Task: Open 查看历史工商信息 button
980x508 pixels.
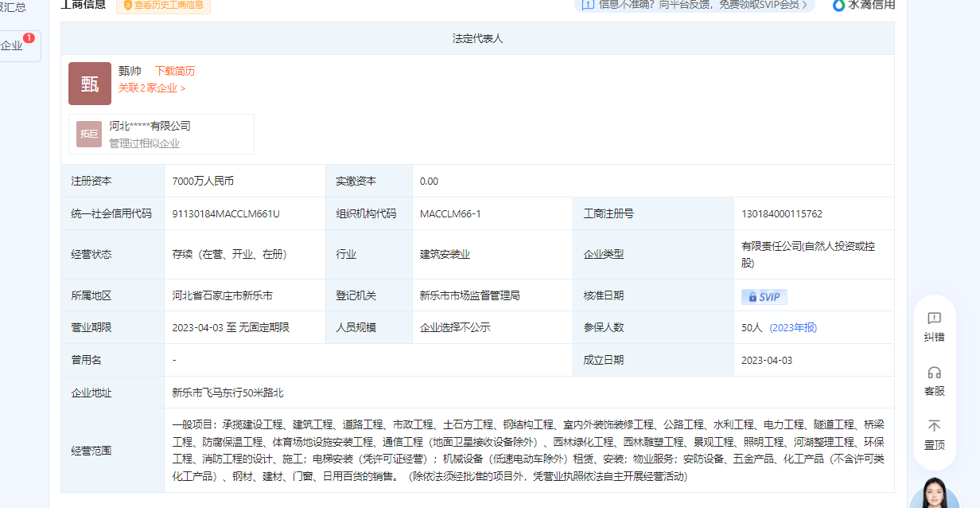Action: click(x=163, y=5)
